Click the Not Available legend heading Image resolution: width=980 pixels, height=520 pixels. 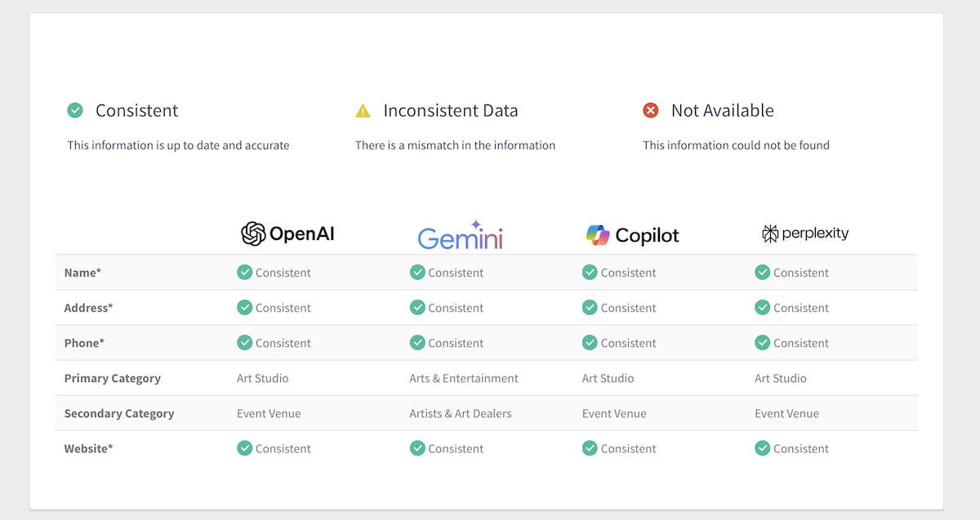(723, 110)
